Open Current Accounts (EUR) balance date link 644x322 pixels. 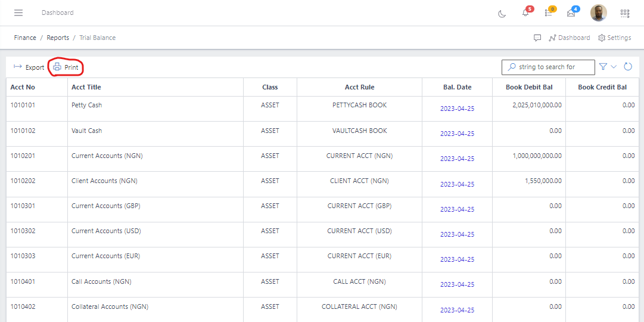point(457,259)
